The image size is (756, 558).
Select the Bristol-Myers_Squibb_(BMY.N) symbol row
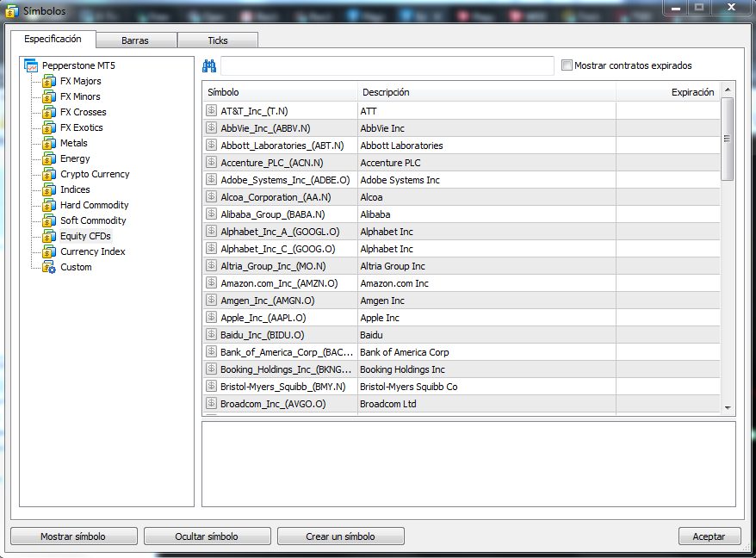point(462,387)
